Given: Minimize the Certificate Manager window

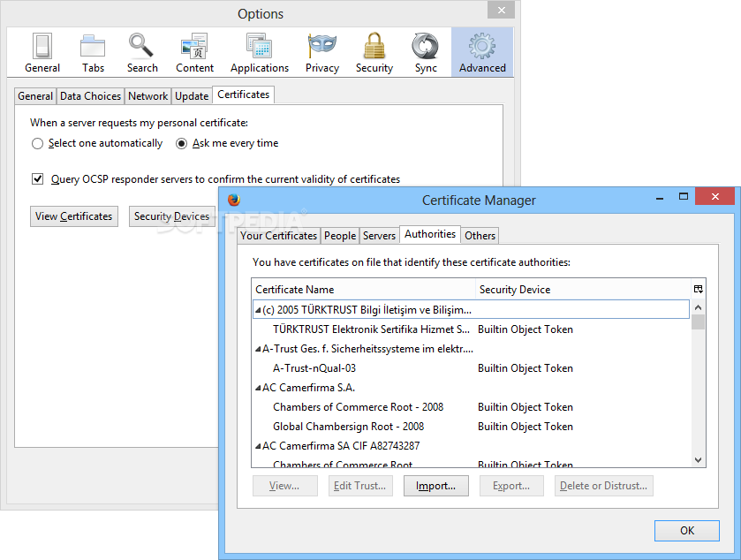Looking at the screenshot, I should tap(660, 198).
